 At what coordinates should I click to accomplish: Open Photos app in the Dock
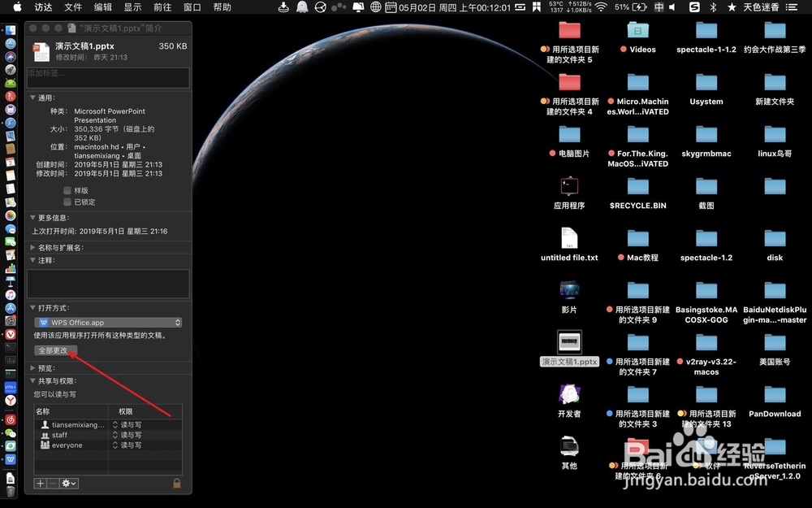(x=11, y=215)
